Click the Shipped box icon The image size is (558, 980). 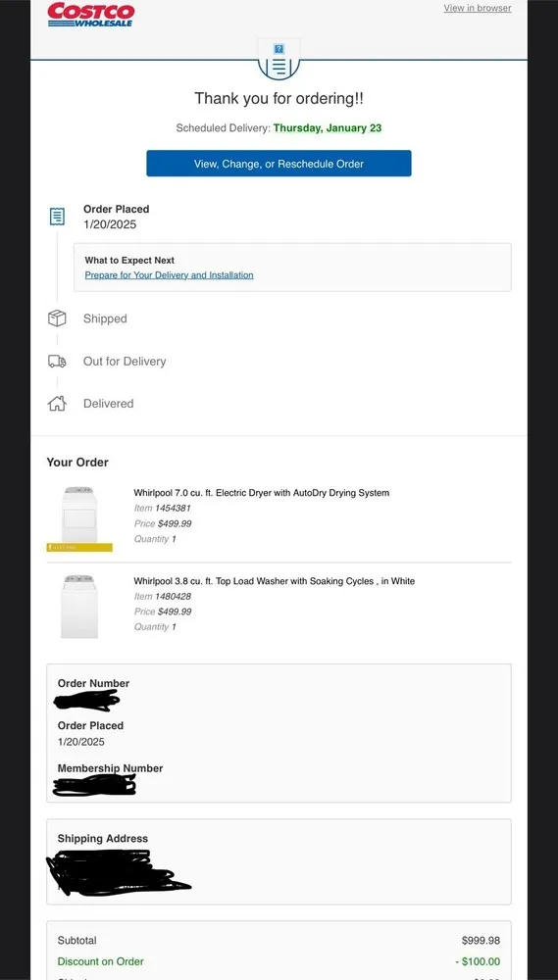57,318
